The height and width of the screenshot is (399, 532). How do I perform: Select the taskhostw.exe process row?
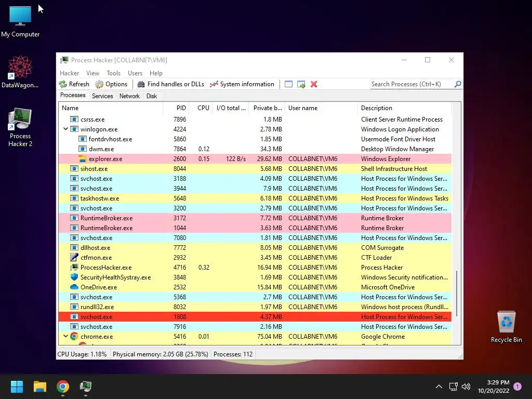point(255,198)
